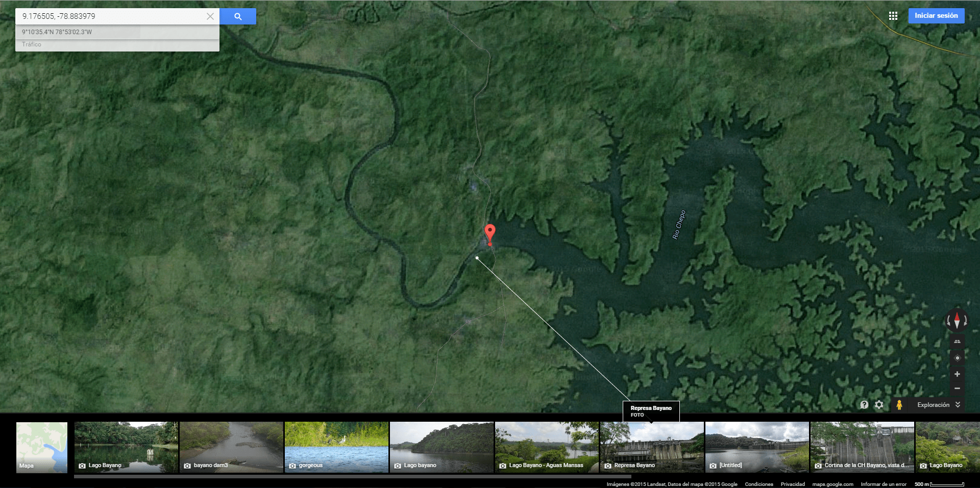980x488 pixels.
Task: Open Informar de un error link
Action: click(884, 484)
